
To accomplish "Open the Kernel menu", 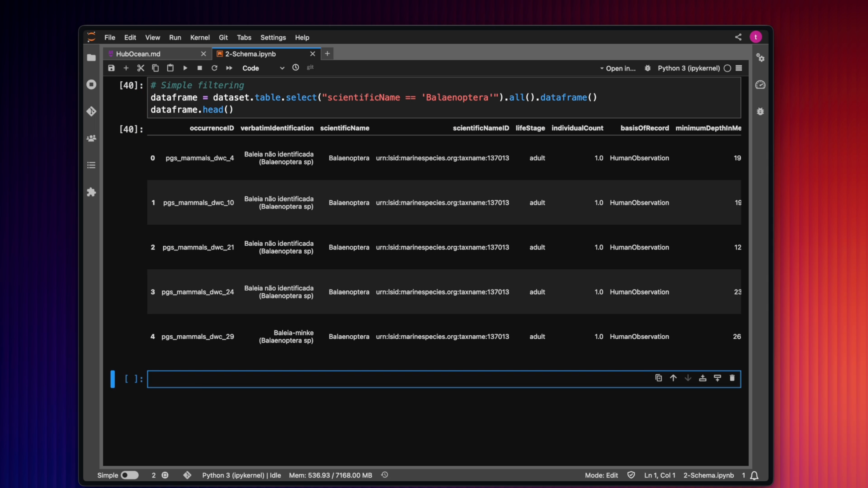I will tap(199, 37).
